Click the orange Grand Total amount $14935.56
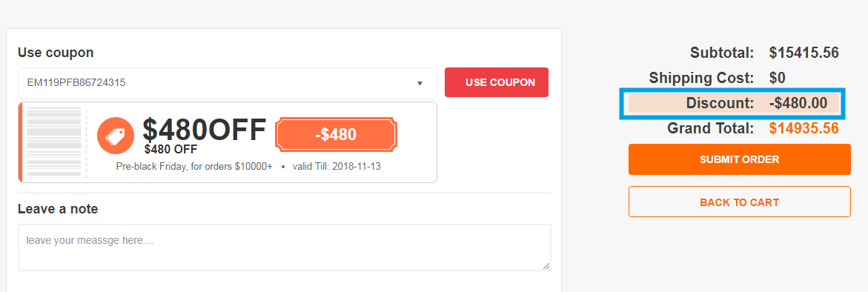 pos(804,128)
